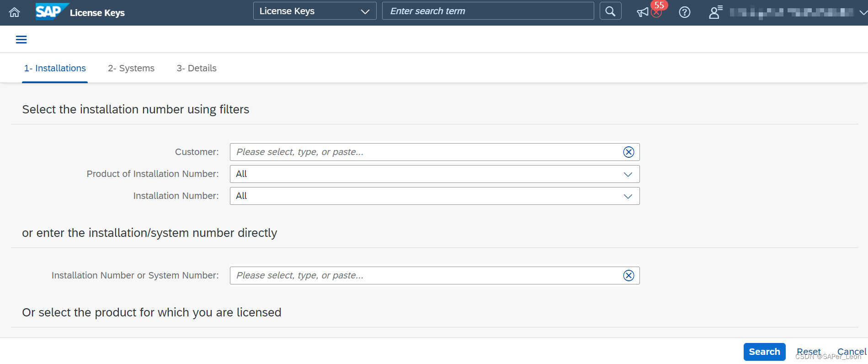868x364 pixels.
Task: Clear Installation or System Number field icon
Action: pos(628,275)
